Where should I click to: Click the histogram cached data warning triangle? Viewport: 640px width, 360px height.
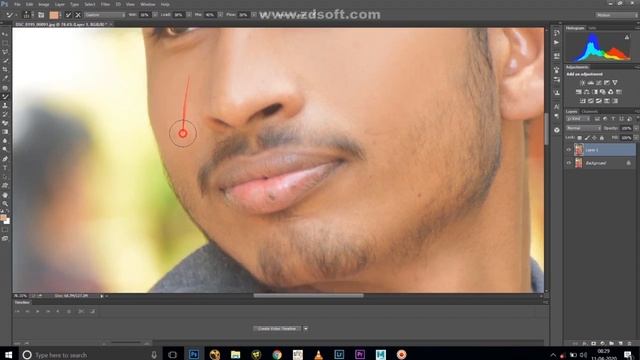pyautogui.click(x=627, y=37)
